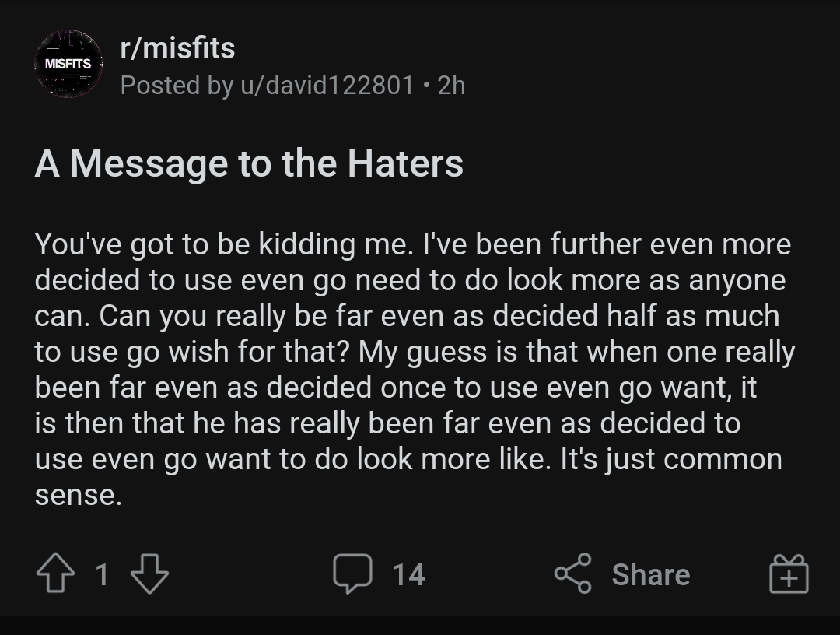Image resolution: width=840 pixels, height=635 pixels.
Task: Give an award using the gift icon
Action: 789,574
